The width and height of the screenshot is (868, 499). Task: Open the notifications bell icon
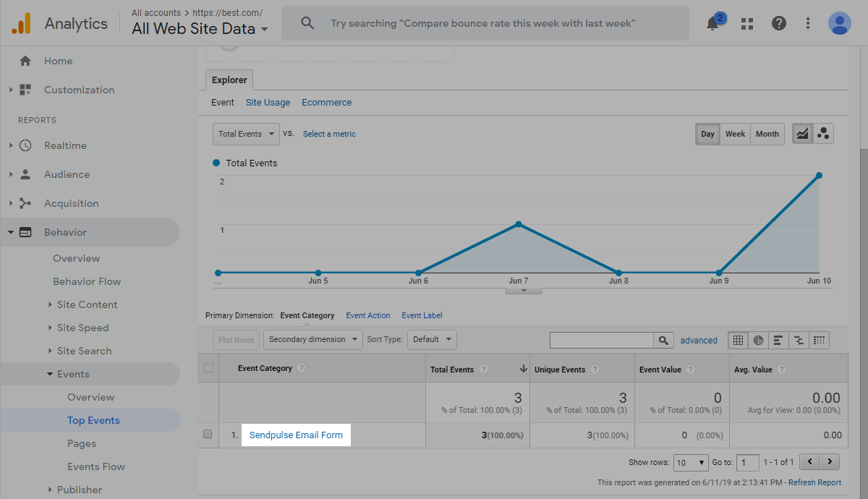click(713, 23)
